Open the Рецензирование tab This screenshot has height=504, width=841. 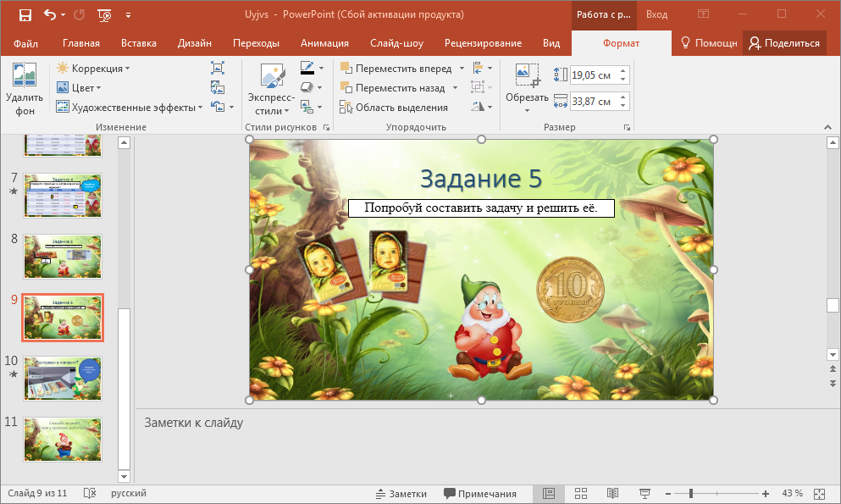pyautogui.click(x=483, y=43)
